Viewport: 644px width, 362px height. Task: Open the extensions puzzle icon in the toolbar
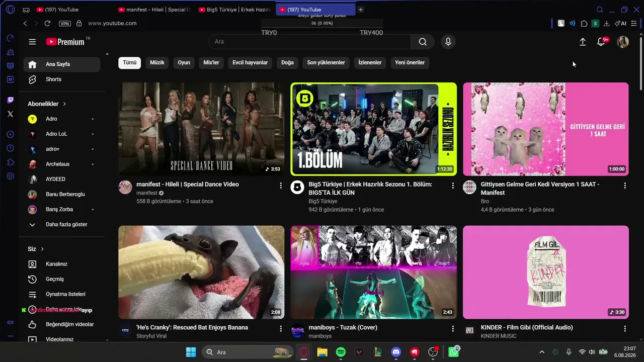click(584, 23)
